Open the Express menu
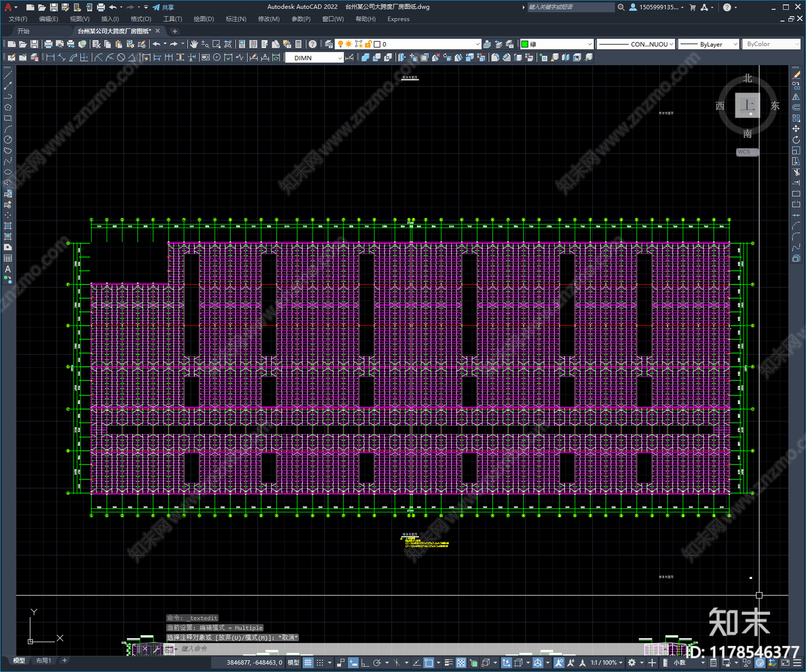Viewport: 806px width, 672px height. (x=398, y=19)
